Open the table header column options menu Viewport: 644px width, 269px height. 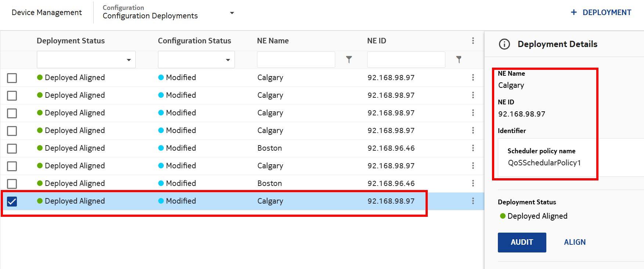(473, 41)
